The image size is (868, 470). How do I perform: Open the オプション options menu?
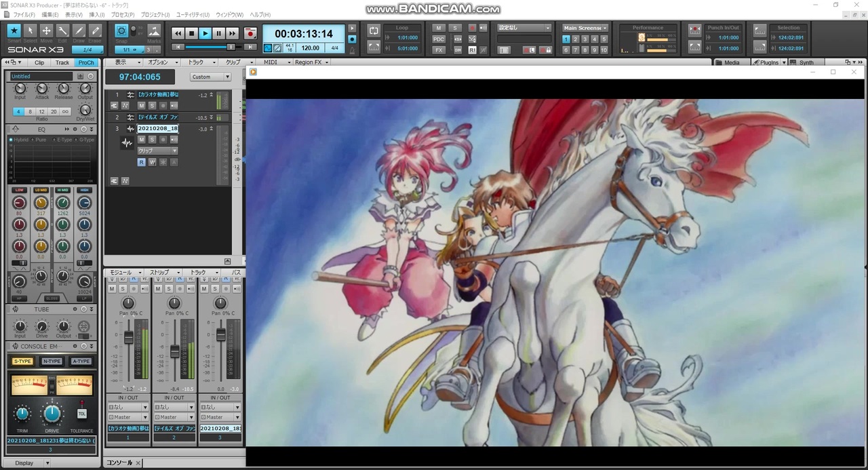161,62
